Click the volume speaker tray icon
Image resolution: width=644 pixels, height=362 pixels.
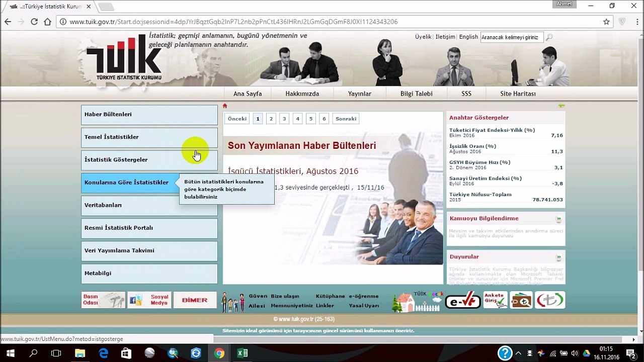pos(574,353)
